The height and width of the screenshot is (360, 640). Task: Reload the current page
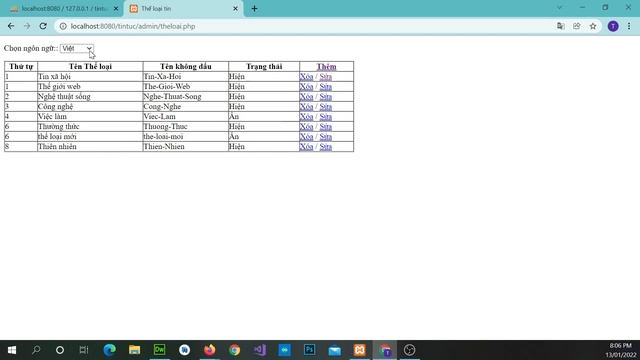coord(43,26)
